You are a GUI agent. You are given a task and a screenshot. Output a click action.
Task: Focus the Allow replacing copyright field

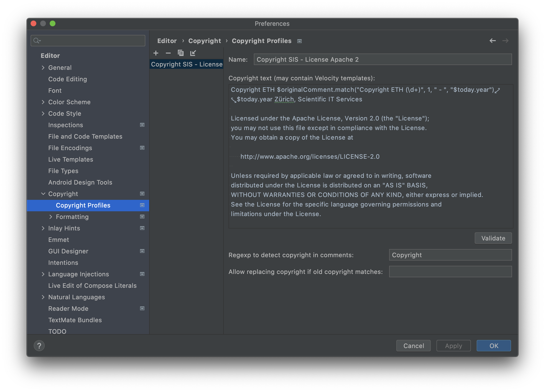450,272
